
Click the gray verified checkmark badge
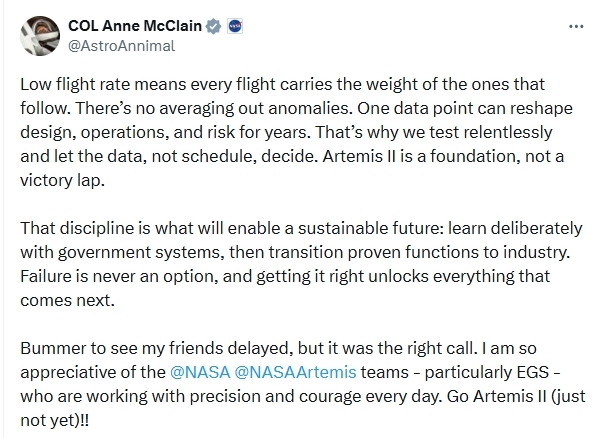point(213,25)
